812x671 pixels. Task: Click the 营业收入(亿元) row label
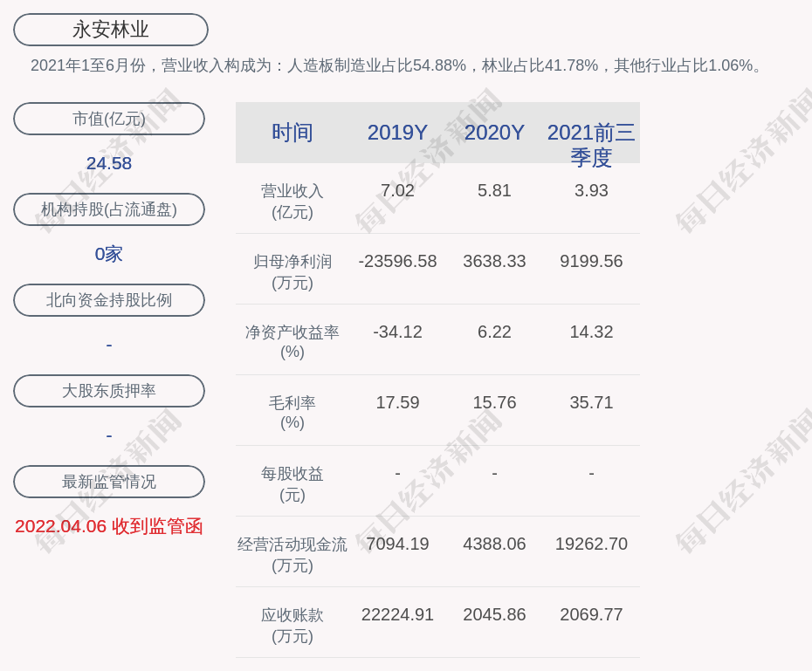coord(292,202)
